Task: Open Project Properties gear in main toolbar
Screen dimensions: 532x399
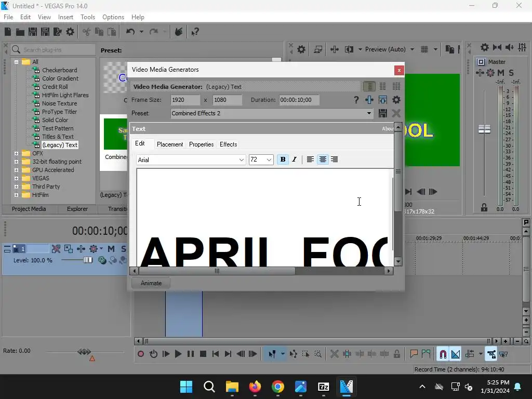Action: pos(70,32)
